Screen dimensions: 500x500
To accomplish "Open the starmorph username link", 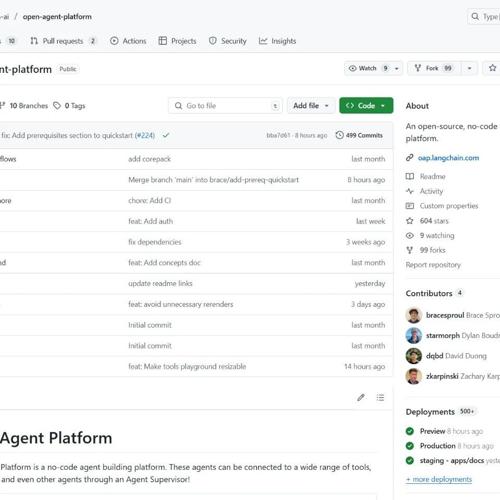I will [443, 336].
